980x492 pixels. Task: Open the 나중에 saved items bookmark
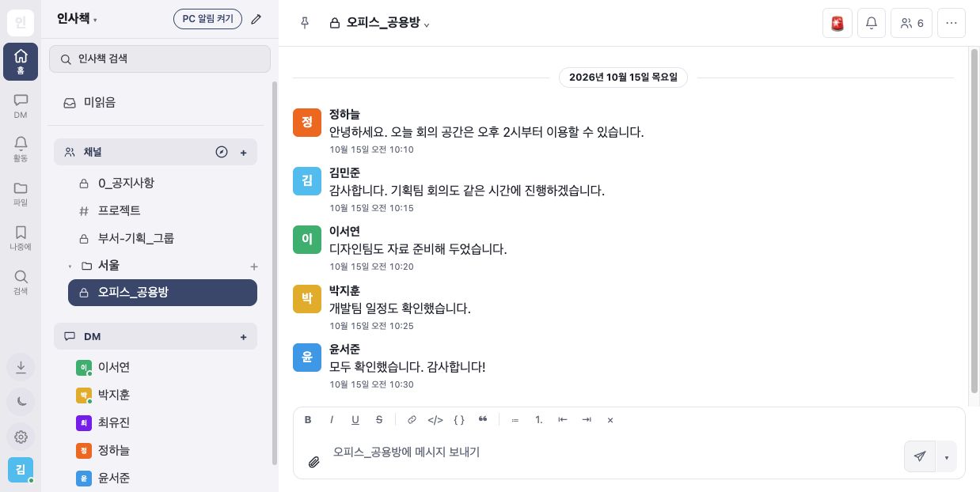(x=21, y=237)
